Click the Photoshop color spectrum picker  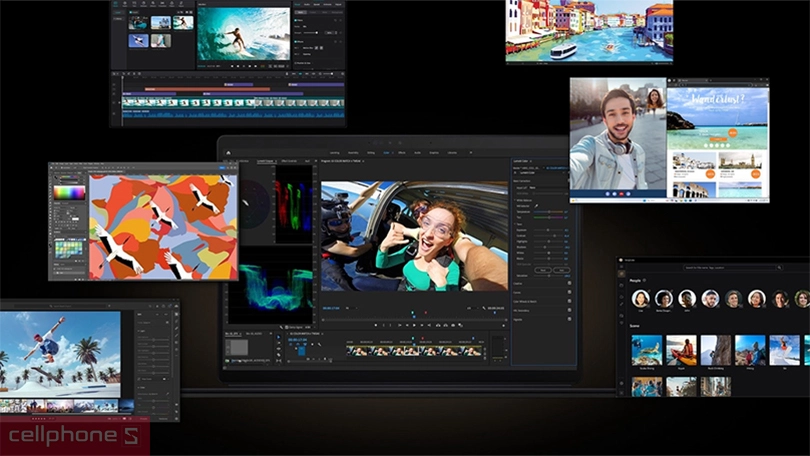(x=68, y=192)
